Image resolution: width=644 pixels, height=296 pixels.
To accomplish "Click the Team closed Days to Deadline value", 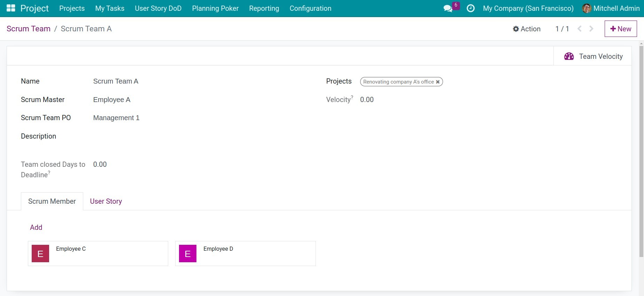I will click(x=100, y=164).
